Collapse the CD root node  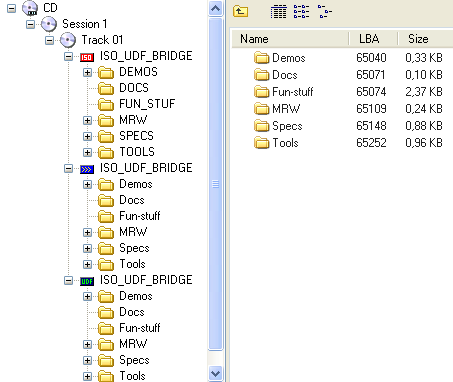[x=11, y=8]
